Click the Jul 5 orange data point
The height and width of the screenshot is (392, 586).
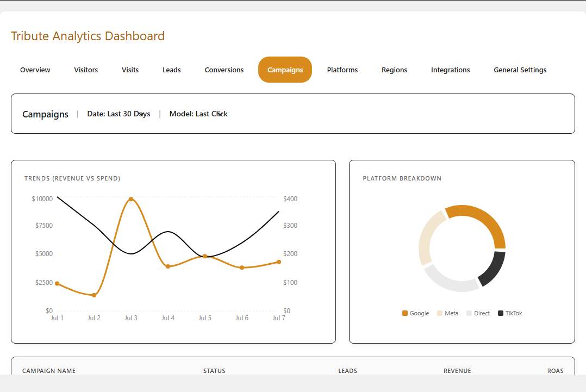(205, 257)
